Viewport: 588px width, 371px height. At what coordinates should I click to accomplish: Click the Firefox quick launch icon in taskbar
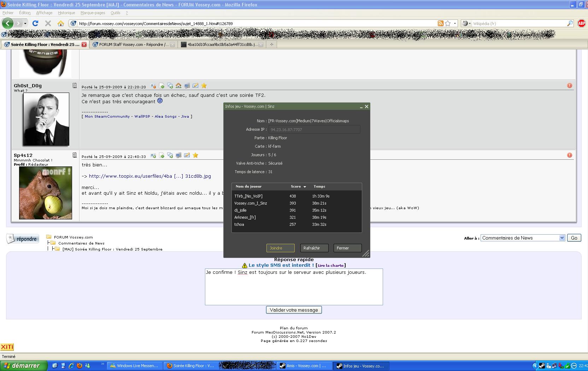80,366
